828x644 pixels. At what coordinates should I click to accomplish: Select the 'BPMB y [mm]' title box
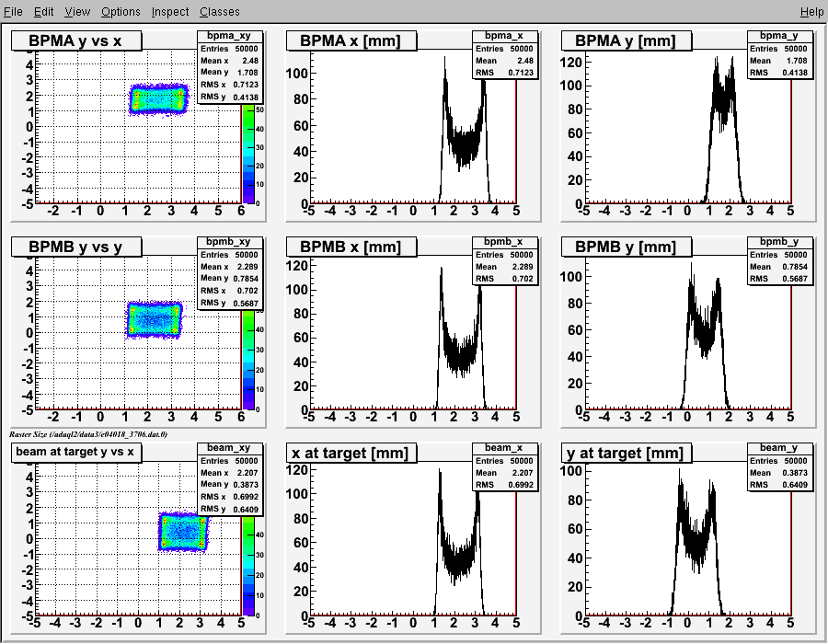click(x=627, y=247)
